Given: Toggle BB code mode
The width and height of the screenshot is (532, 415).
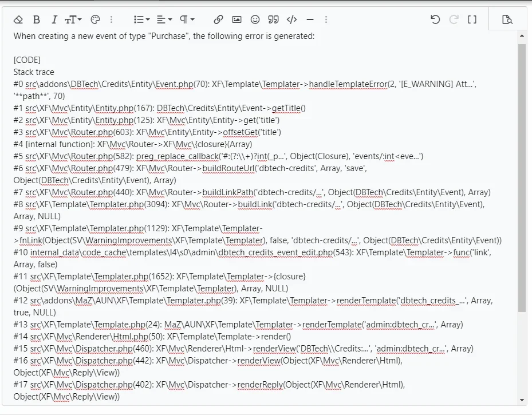Looking at the screenshot, I should (472, 19).
